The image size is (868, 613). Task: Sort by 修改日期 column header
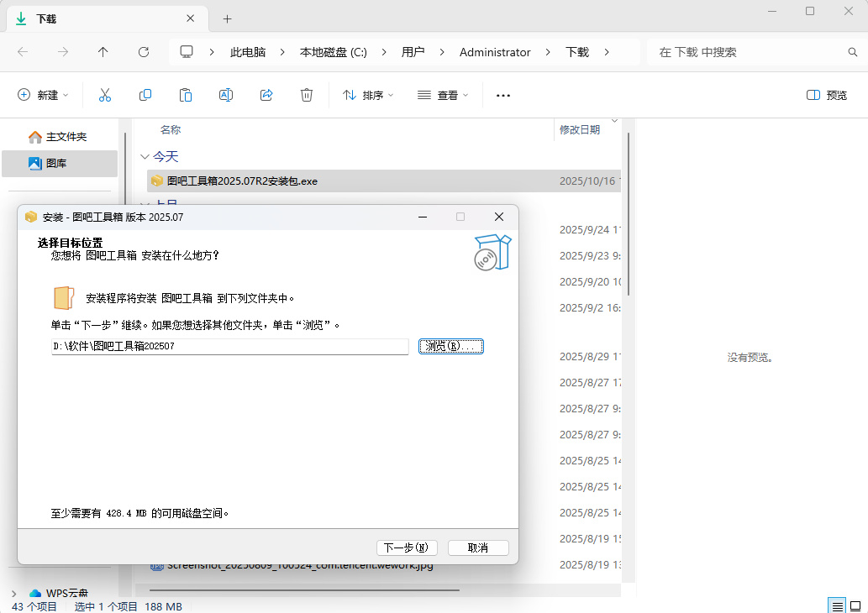click(x=580, y=129)
